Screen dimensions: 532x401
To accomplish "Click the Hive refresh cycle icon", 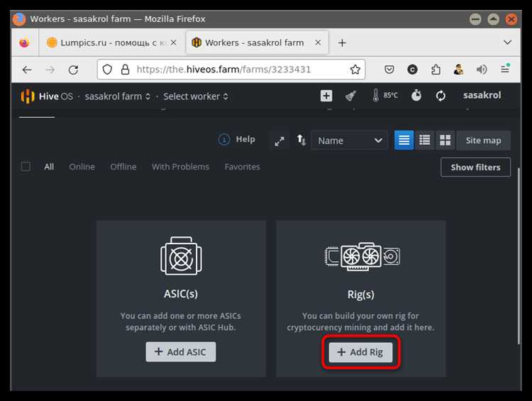I will [x=440, y=96].
